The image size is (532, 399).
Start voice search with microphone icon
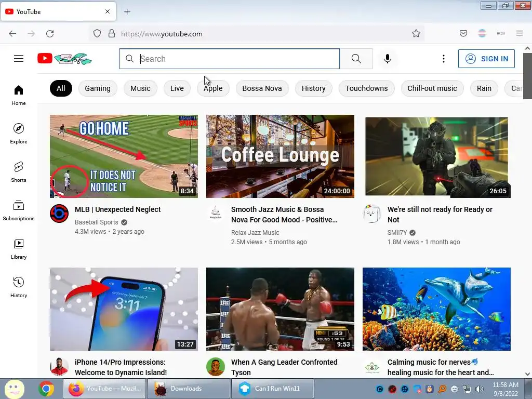tap(388, 59)
